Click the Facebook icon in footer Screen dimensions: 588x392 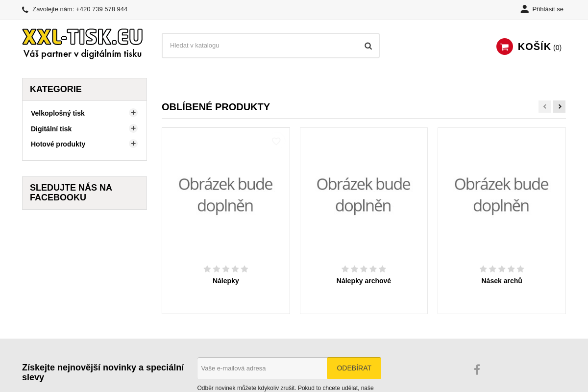(477, 369)
